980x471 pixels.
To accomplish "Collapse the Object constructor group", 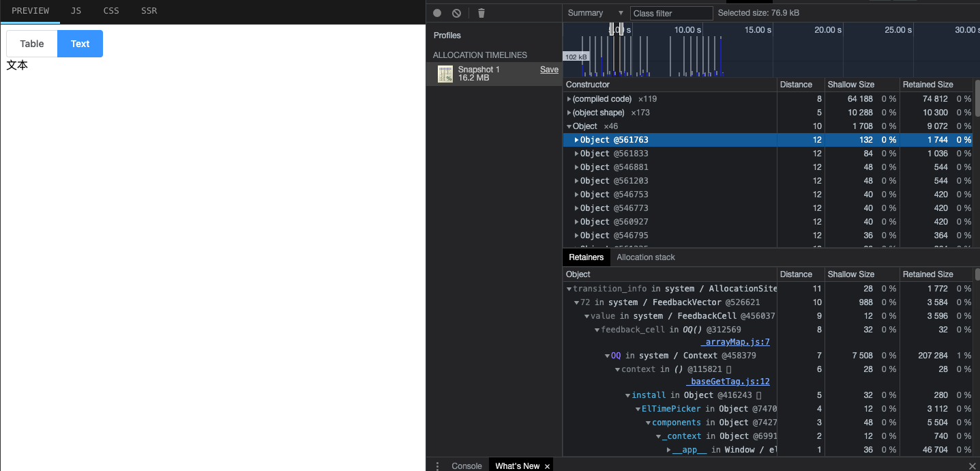I will click(x=569, y=126).
